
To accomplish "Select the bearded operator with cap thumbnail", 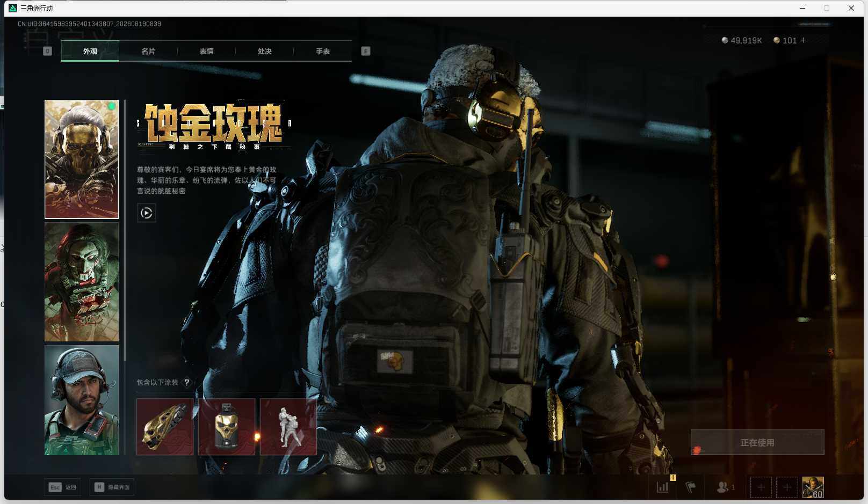I will pyautogui.click(x=82, y=400).
